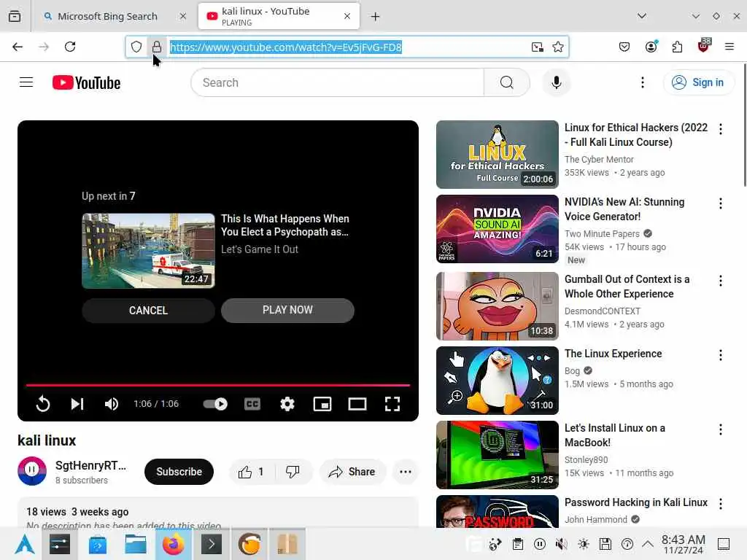
Task: Open the application launcher in the taskbar
Action: (x=24, y=544)
